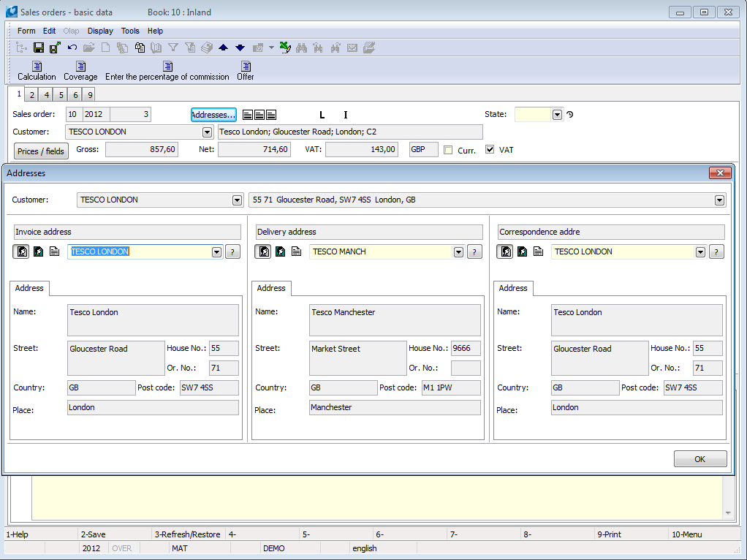Image resolution: width=747 pixels, height=560 pixels.
Task: Open Enter the percentage of commission
Action: (x=167, y=71)
